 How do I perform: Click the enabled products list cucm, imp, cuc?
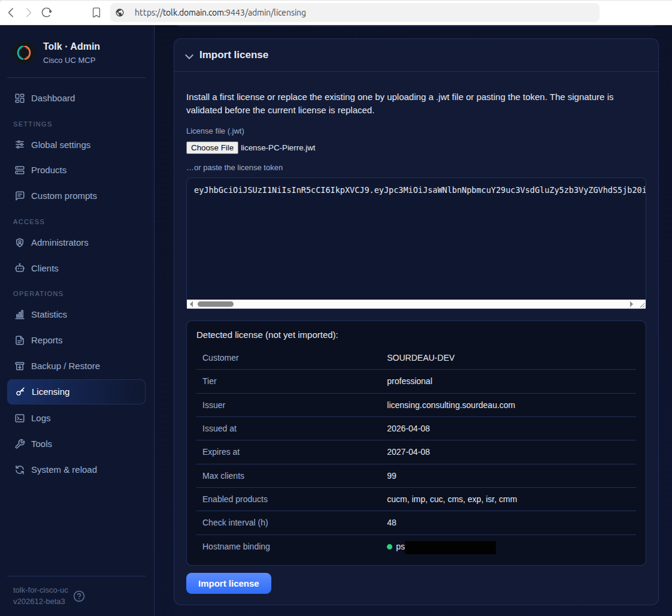tap(452, 499)
